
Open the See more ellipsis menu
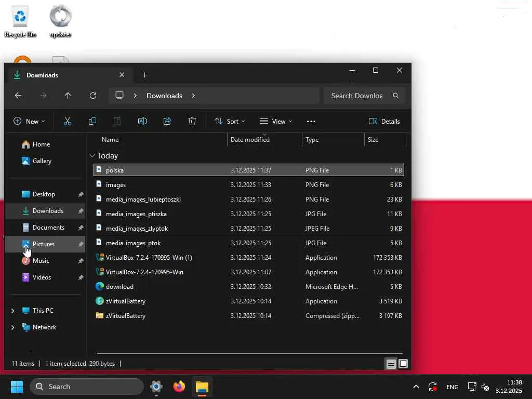tap(311, 121)
